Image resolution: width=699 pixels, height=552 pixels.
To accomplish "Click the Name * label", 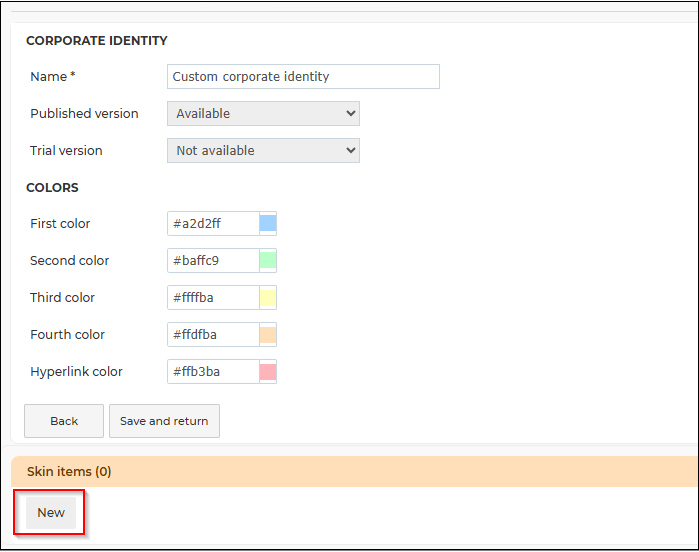I will [x=53, y=77].
